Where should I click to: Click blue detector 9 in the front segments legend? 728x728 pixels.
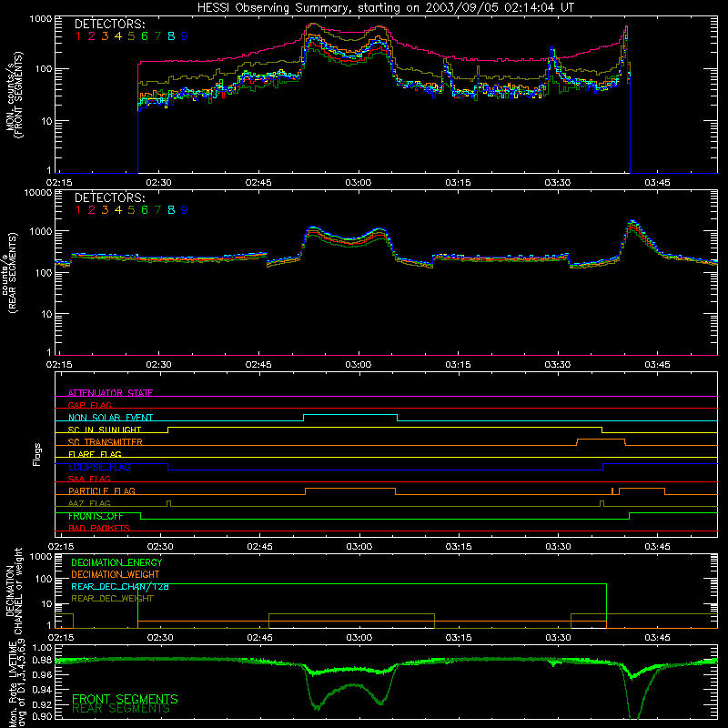click(x=185, y=36)
